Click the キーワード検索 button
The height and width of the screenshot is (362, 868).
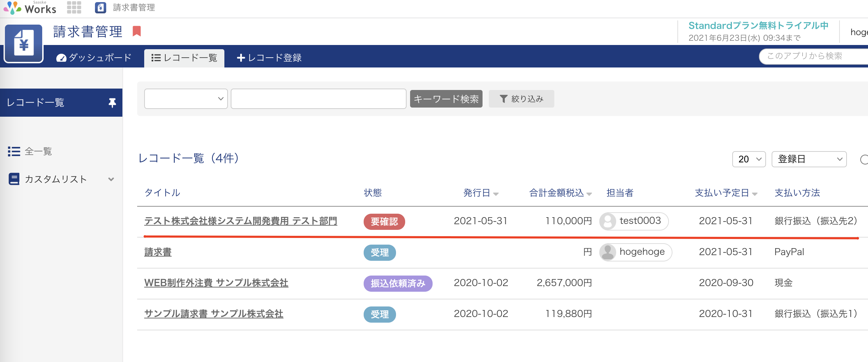446,99
